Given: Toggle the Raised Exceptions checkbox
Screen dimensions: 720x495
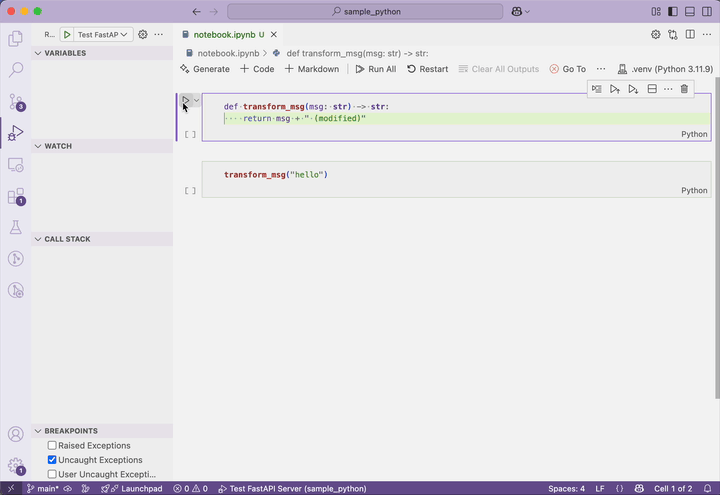Looking at the screenshot, I should [52, 445].
